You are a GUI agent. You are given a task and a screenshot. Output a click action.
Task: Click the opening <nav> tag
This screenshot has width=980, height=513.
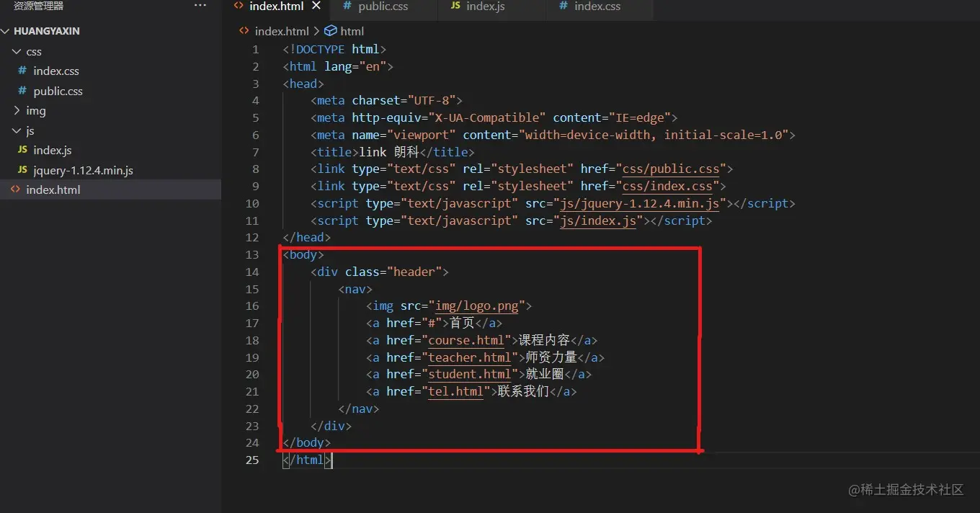point(355,290)
